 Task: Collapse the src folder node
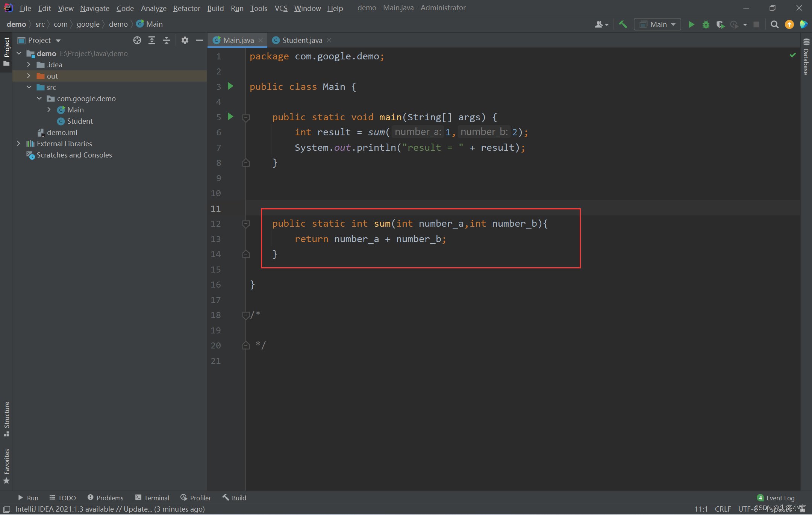tap(29, 87)
